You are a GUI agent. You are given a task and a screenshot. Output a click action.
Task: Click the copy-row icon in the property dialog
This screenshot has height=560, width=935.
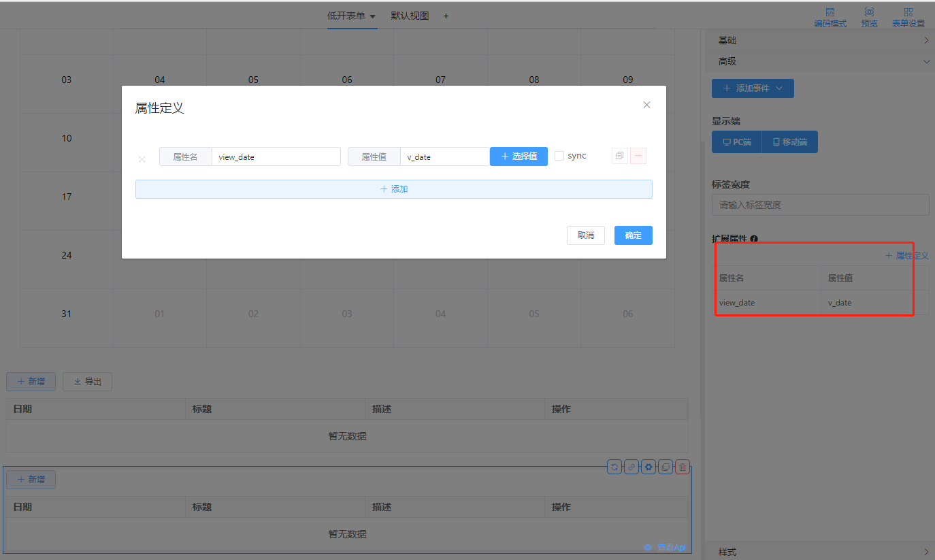pos(619,156)
